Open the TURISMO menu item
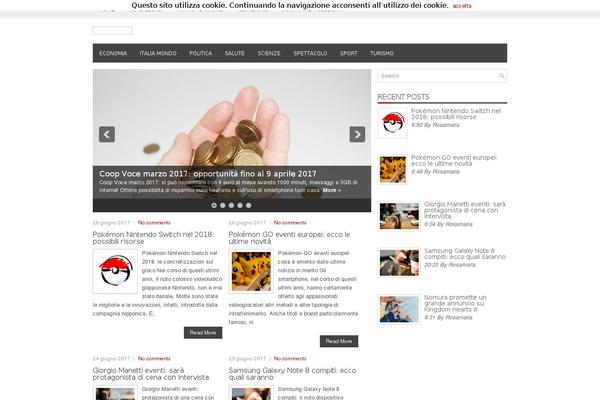 pyautogui.click(x=382, y=53)
